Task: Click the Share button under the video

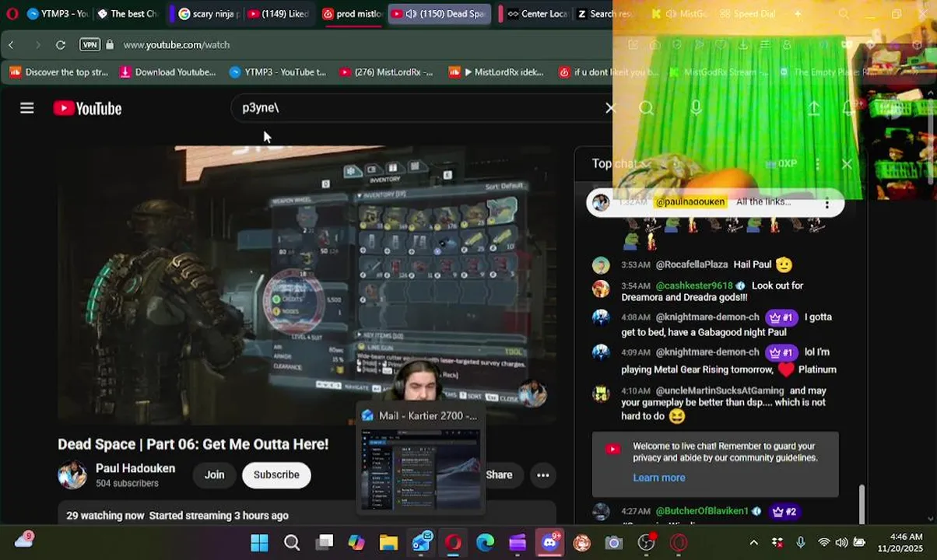Action: coord(499,474)
